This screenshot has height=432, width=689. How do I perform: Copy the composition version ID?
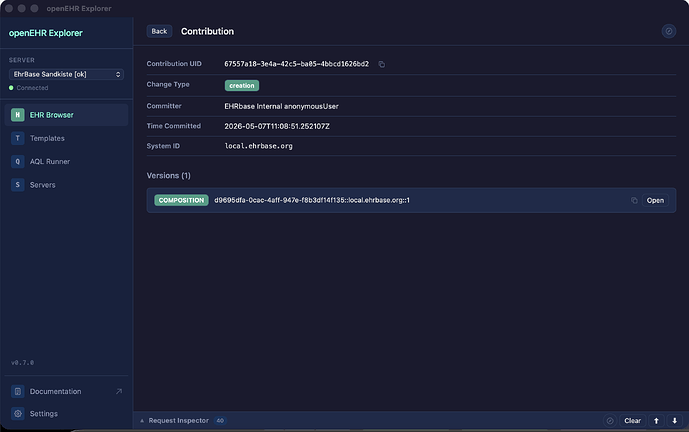(634, 200)
